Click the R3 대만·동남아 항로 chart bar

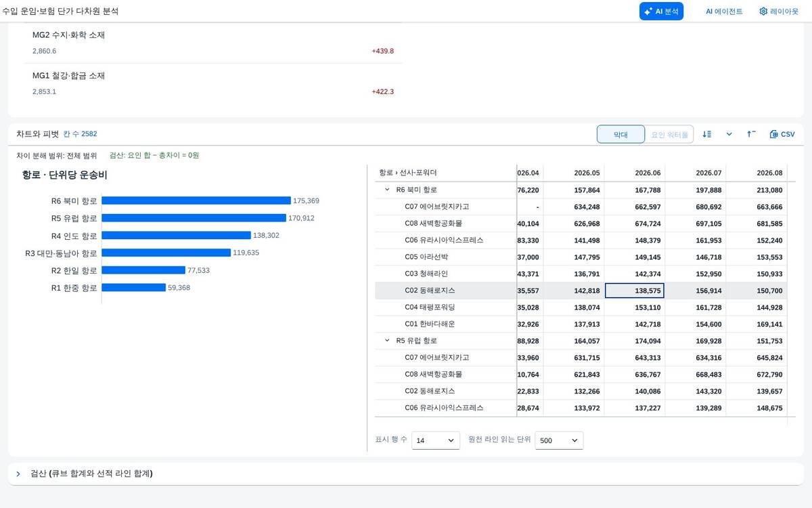tap(166, 253)
